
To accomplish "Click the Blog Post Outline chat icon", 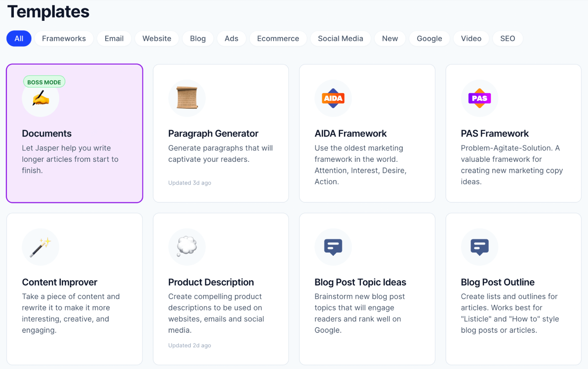I will point(479,247).
